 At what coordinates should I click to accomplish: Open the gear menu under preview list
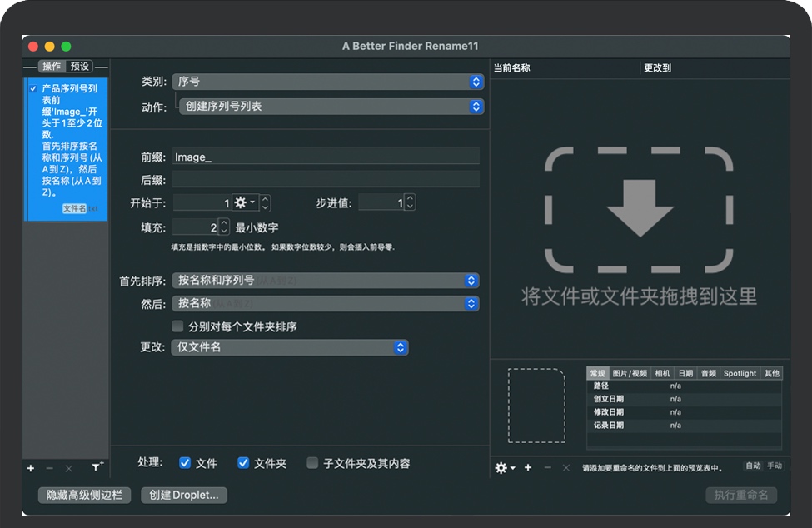[x=504, y=468]
